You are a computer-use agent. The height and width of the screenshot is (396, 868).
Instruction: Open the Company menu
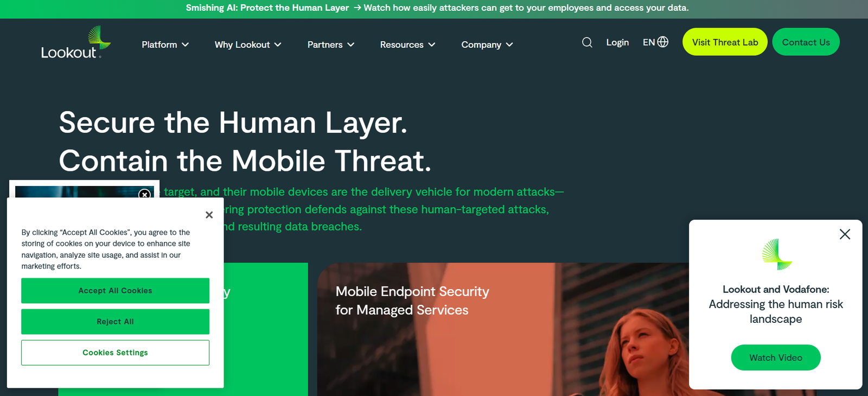pyautogui.click(x=487, y=44)
